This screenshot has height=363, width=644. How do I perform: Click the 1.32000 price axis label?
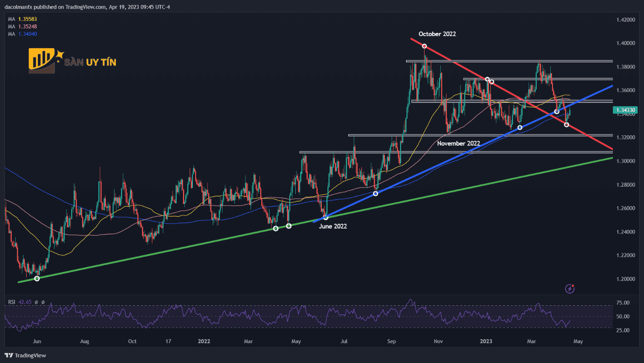[x=626, y=138]
